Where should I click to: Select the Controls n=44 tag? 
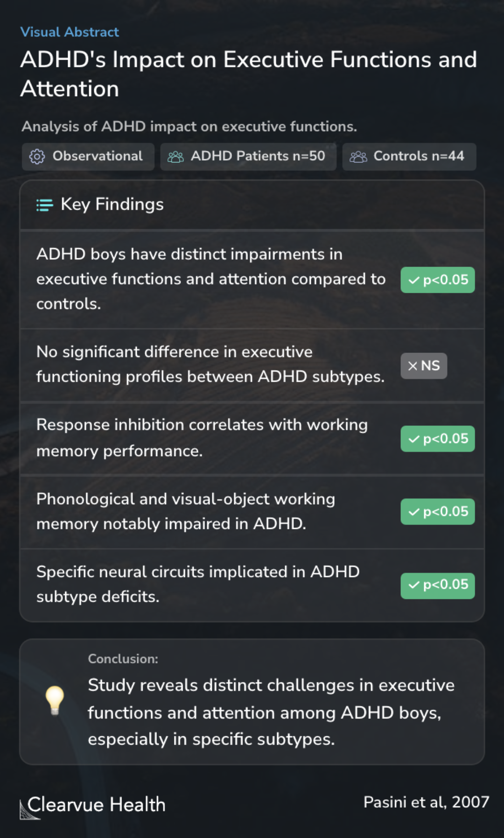coord(409,156)
